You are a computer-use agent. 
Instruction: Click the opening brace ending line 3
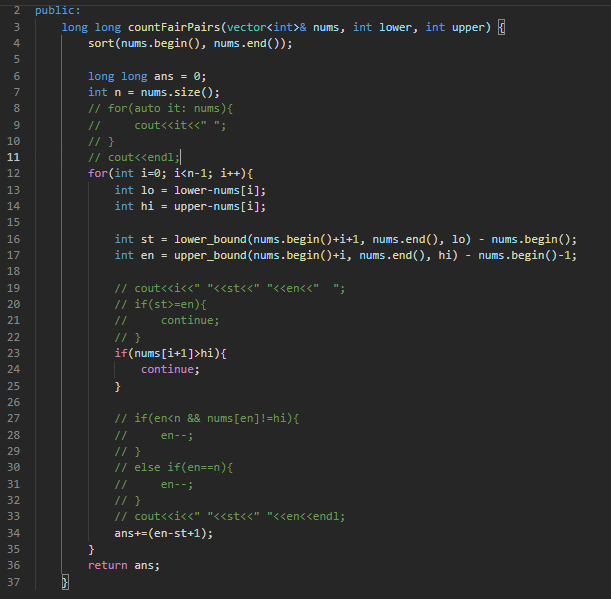(502, 28)
